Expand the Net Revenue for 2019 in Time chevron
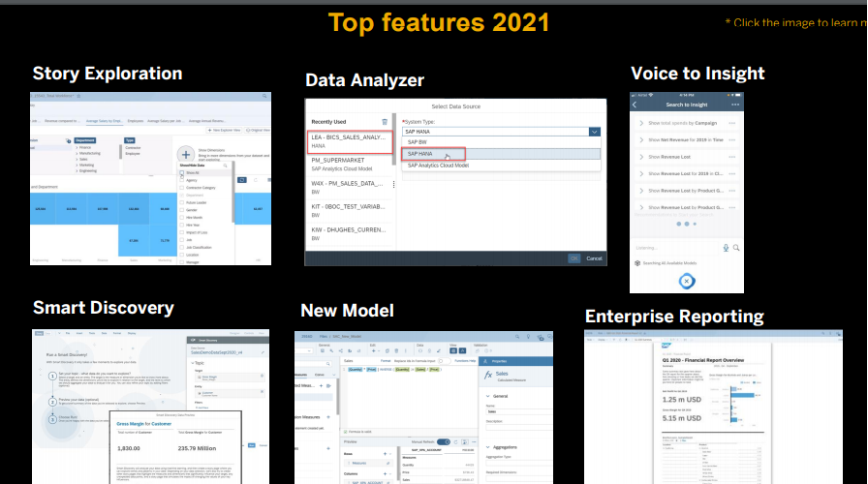 (x=641, y=140)
